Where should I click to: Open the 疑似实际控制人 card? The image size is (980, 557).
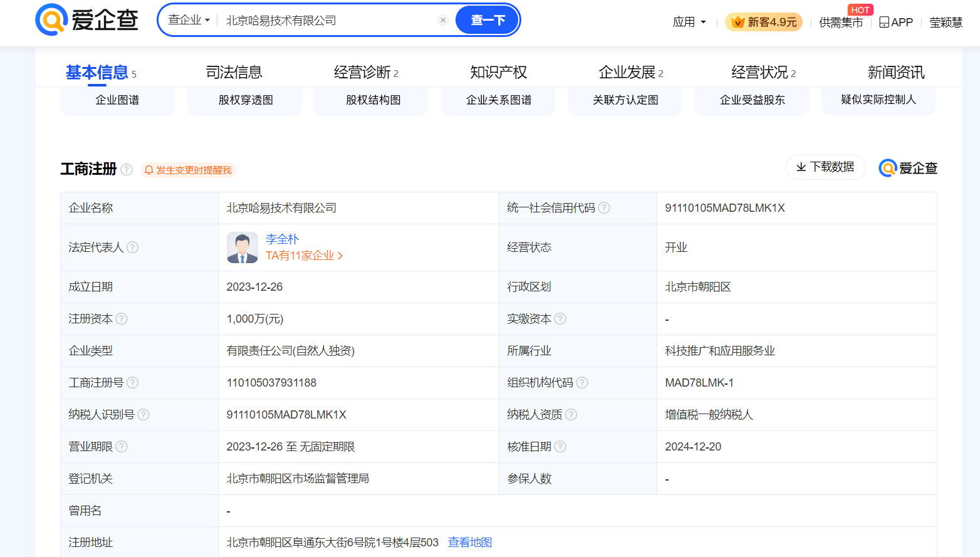878,100
